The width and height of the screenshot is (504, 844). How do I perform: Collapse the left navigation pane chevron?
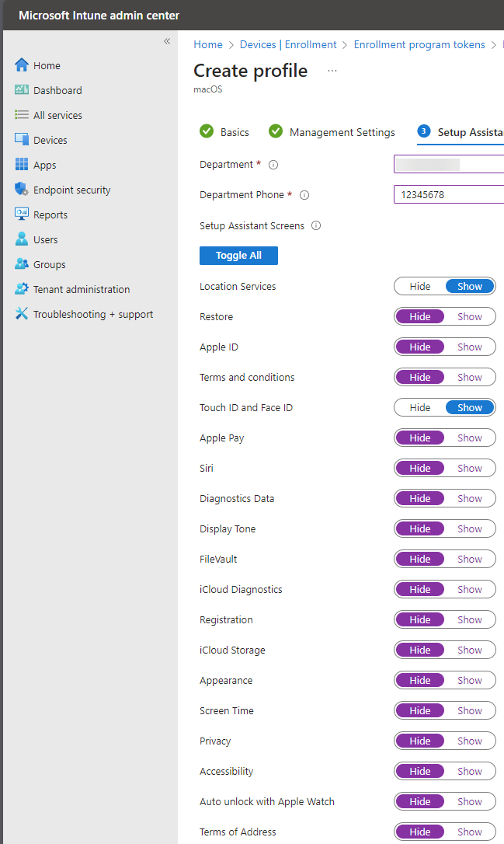pos(167,41)
